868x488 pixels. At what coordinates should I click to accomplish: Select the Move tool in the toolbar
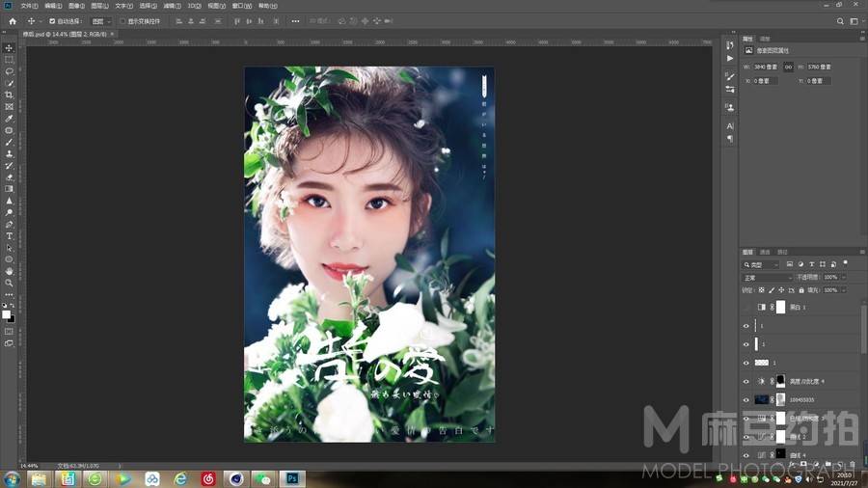tap(10, 48)
